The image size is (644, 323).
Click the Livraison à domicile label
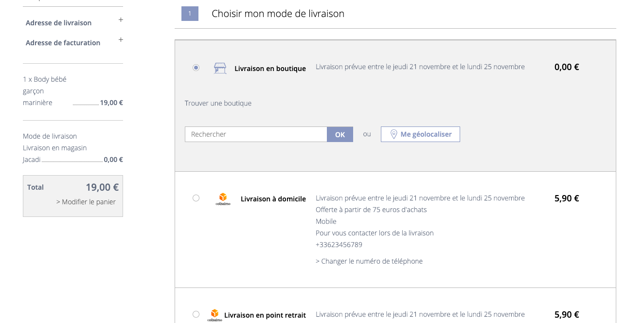coord(273,199)
